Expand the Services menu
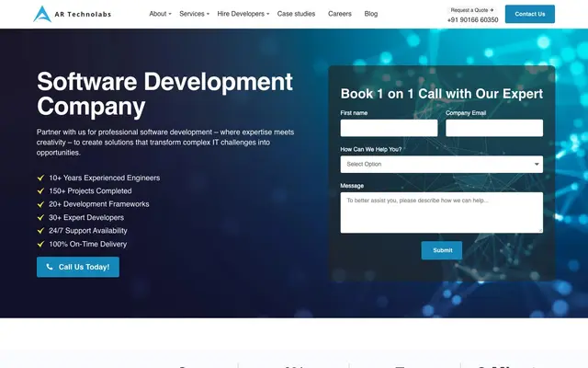588x368 pixels. coord(194,14)
